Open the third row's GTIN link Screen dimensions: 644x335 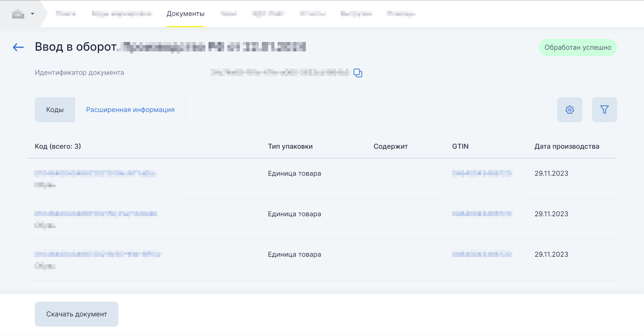[x=482, y=254]
